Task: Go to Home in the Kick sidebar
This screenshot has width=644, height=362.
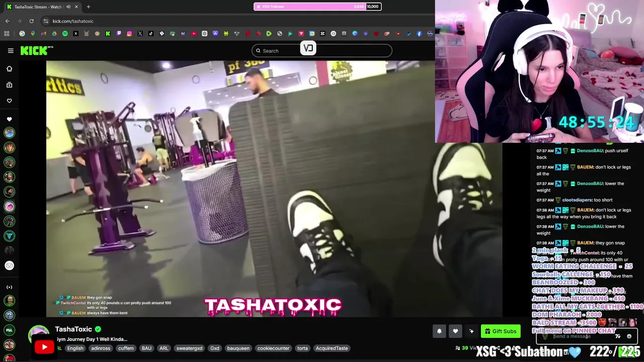Action: coord(9,69)
